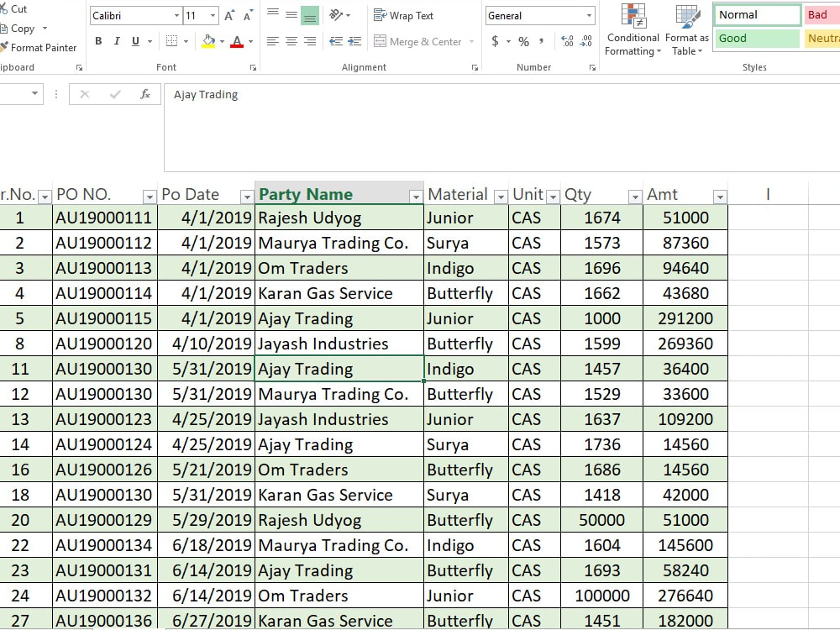Select amount cell 291200
Image resolution: width=840 pixels, height=630 pixels.
(685, 318)
